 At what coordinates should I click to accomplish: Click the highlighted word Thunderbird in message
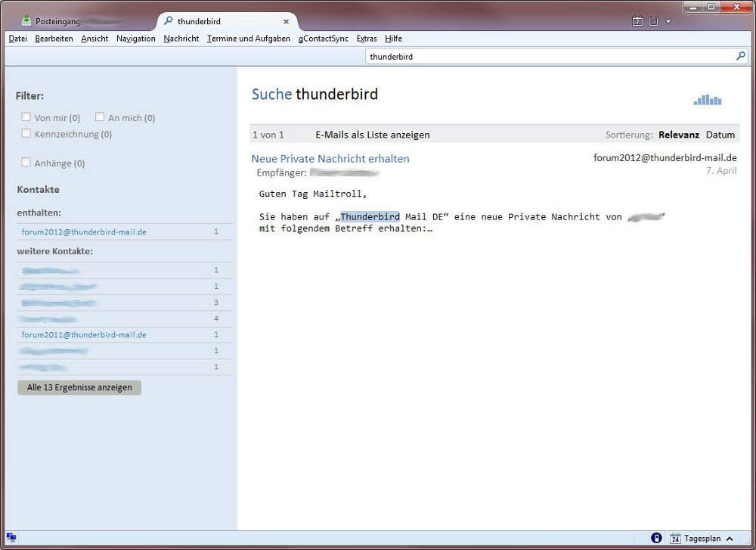click(x=370, y=216)
